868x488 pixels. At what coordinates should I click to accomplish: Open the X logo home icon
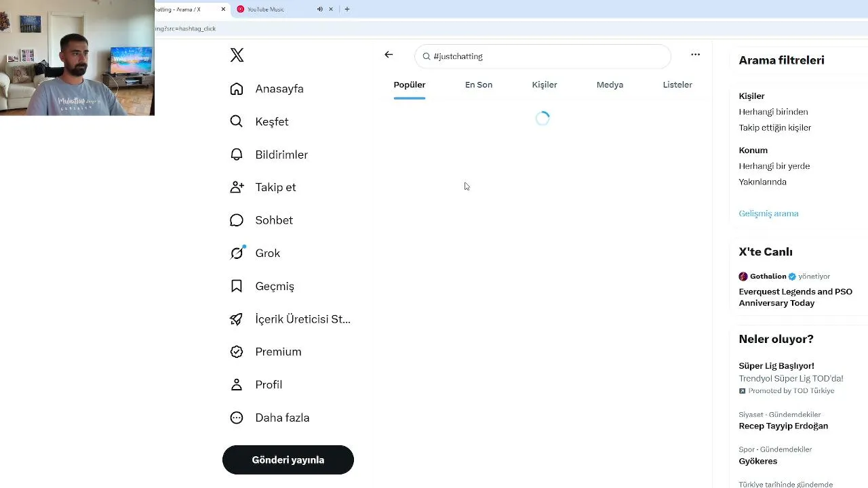(x=237, y=55)
